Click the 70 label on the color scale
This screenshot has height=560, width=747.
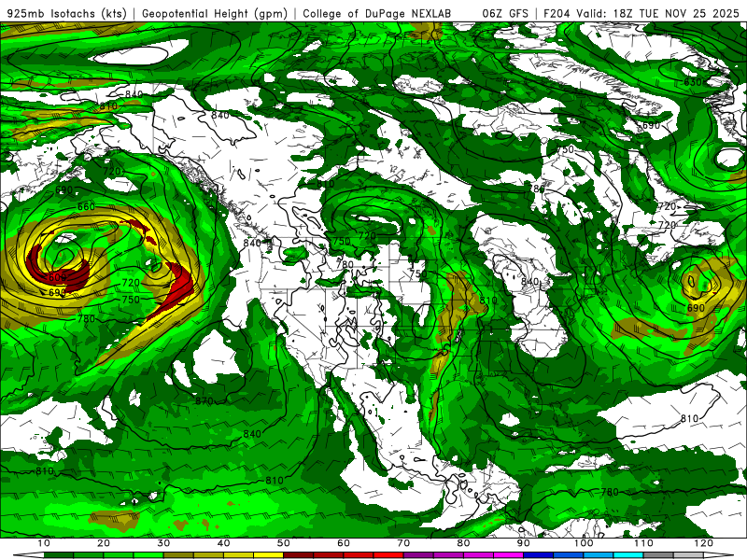403,543
